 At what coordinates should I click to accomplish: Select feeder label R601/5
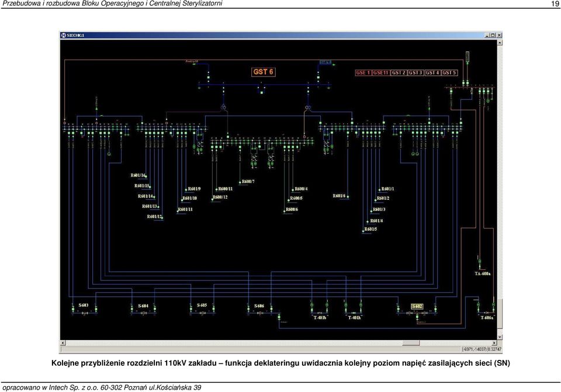click(x=370, y=229)
